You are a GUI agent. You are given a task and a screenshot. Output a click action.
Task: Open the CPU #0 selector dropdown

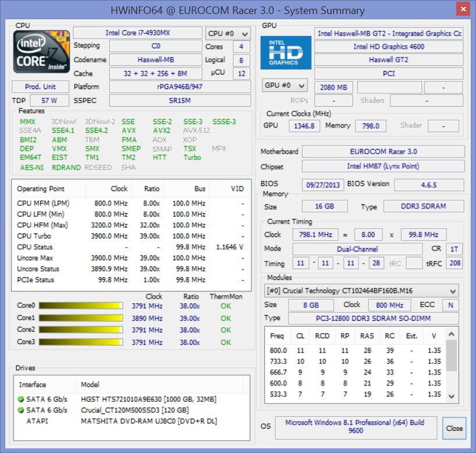pyautogui.click(x=228, y=33)
